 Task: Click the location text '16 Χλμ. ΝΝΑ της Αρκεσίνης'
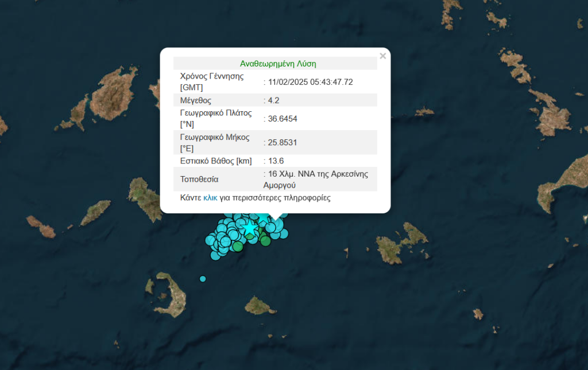318,174
